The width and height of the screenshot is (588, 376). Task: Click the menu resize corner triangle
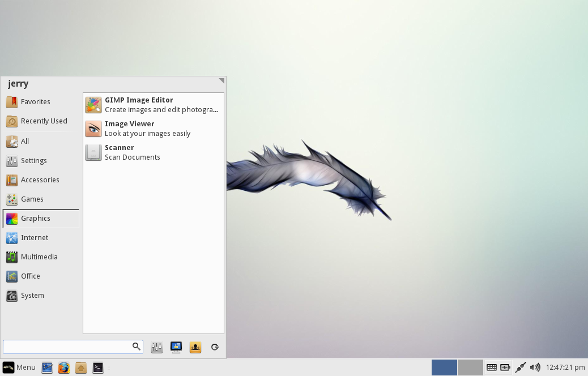(x=221, y=80)
